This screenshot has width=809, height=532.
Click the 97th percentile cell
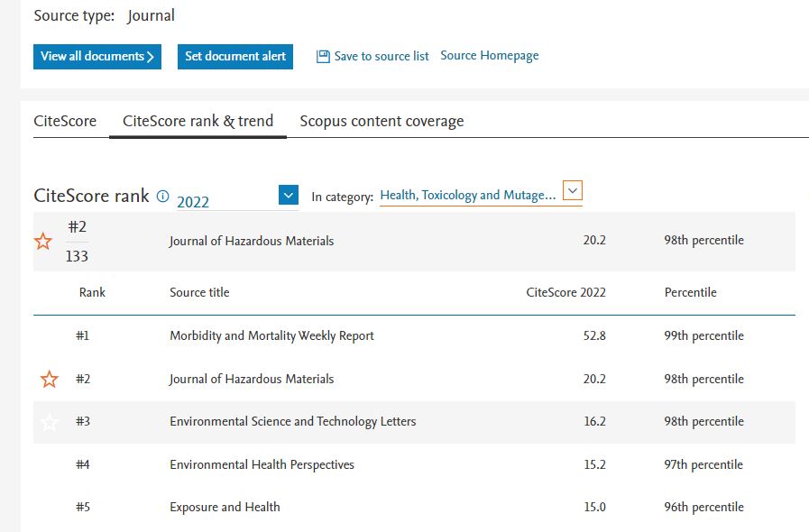tap(703, 465)
